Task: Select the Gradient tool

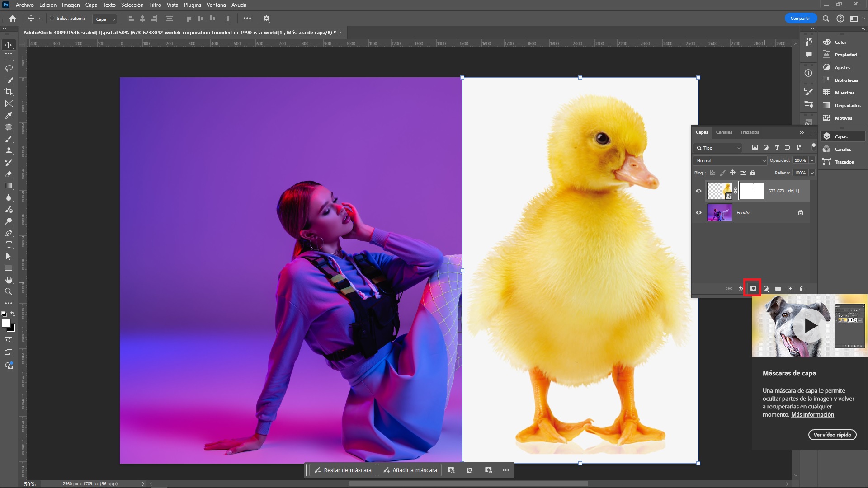Action: (9, 186)
